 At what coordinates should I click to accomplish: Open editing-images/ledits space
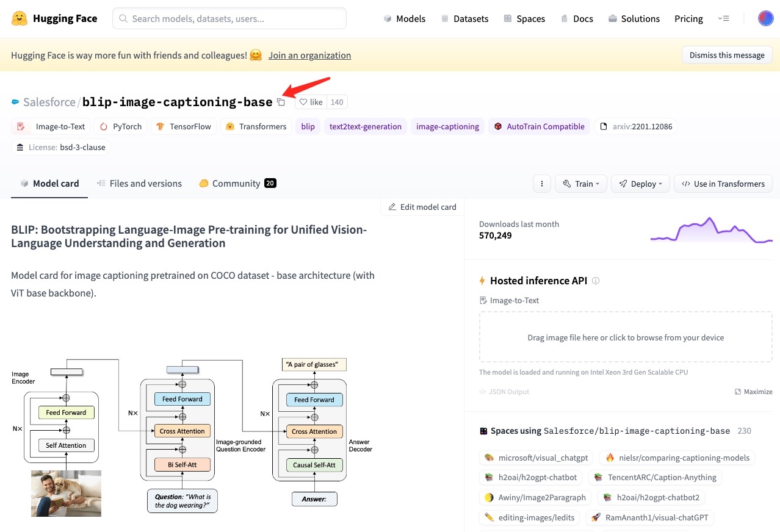click(530, 517)
